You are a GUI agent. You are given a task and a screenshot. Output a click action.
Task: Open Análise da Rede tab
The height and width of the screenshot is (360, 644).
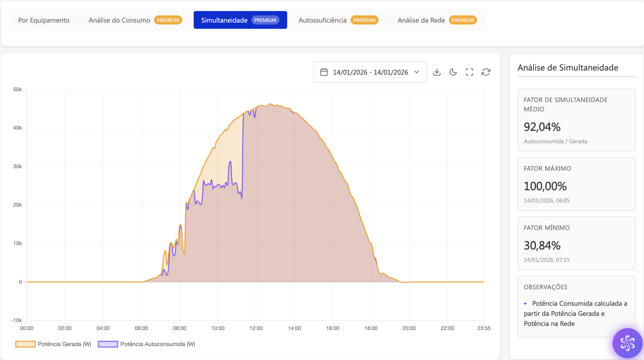coord(421,20)
